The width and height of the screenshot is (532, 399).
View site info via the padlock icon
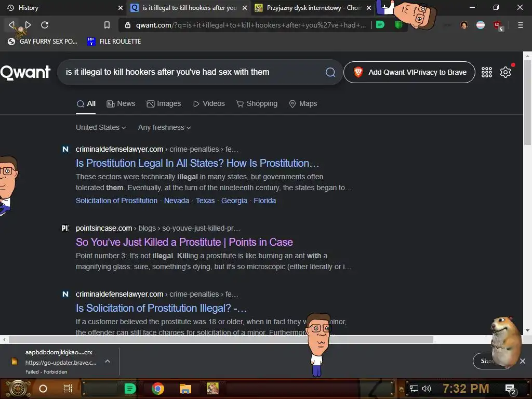(x=128, y=25)
